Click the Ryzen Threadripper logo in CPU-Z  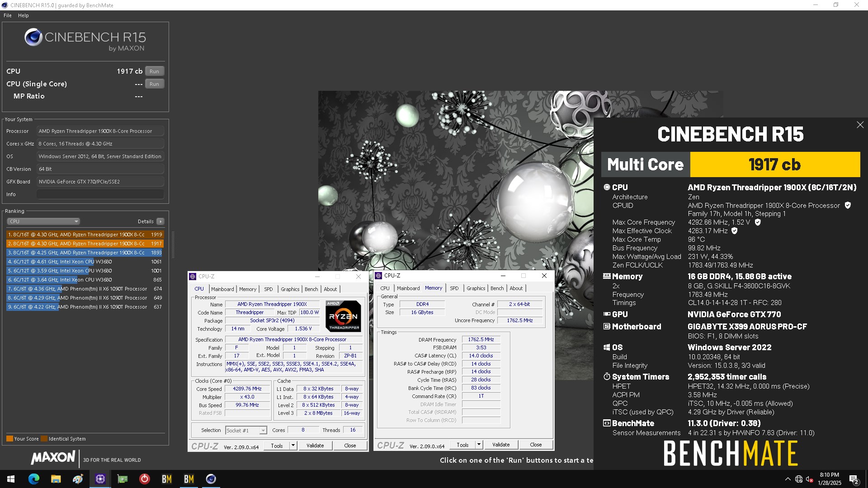343,316
